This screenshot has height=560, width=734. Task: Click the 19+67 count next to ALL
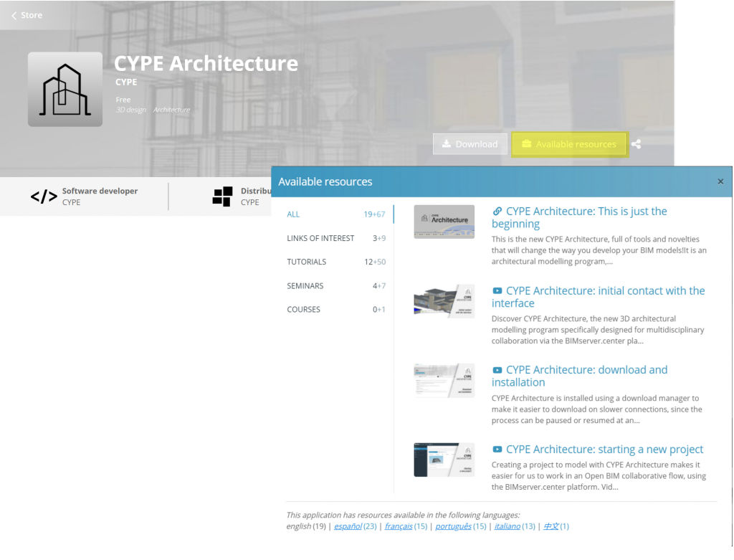[x=374, y=214]
